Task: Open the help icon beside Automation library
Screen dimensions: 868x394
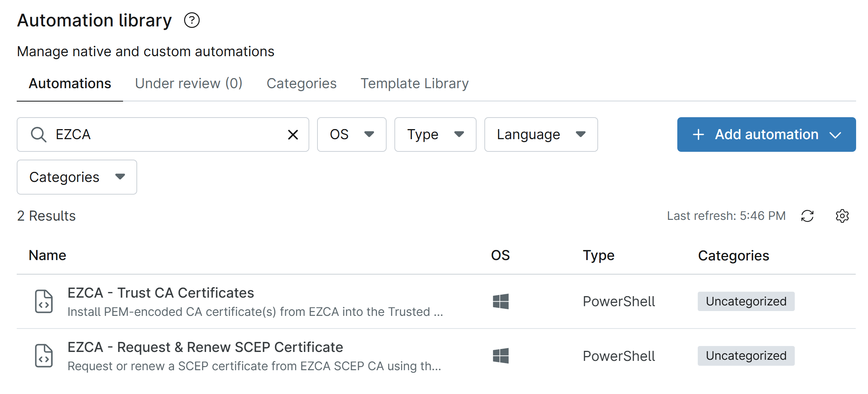Action: [x=192, y=20]
